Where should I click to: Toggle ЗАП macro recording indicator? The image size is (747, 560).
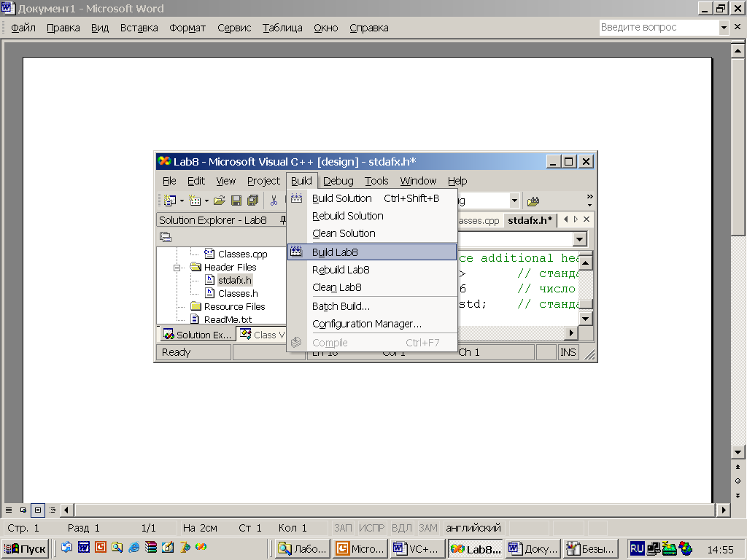[x=343, y=528]
